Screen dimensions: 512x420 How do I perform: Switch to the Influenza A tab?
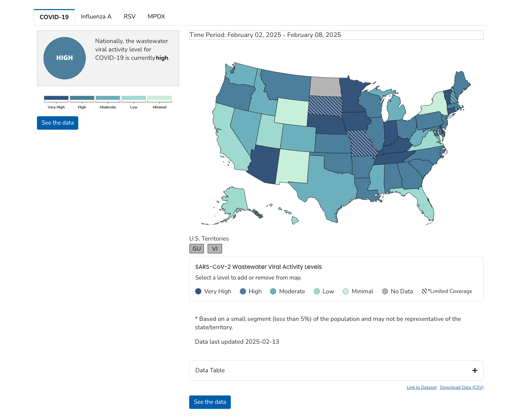pyautogui.click(x=96, y=16)
